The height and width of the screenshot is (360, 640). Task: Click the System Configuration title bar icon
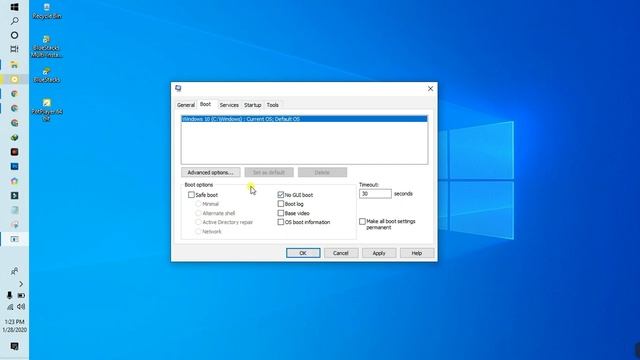click(x=178, y=88)
